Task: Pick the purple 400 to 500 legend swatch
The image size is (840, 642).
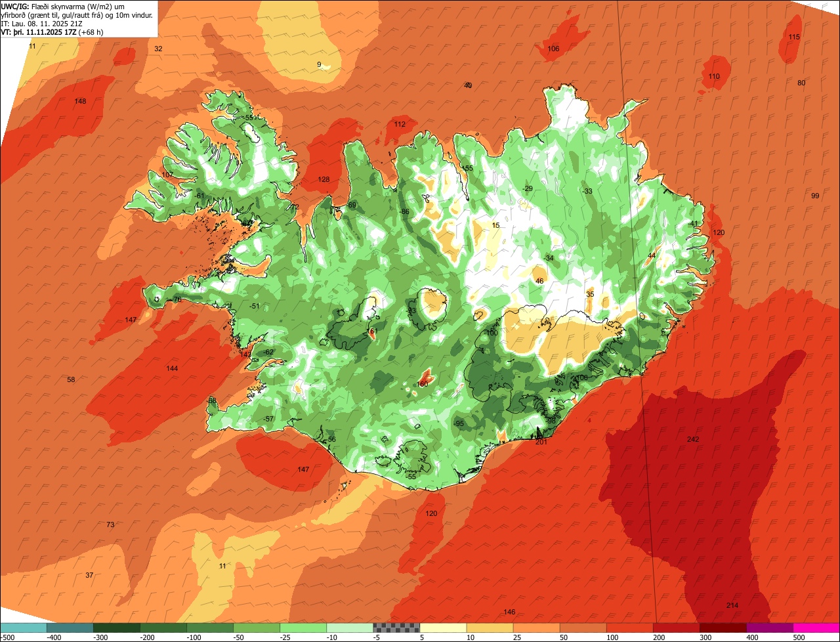Action: pos(770,628)
